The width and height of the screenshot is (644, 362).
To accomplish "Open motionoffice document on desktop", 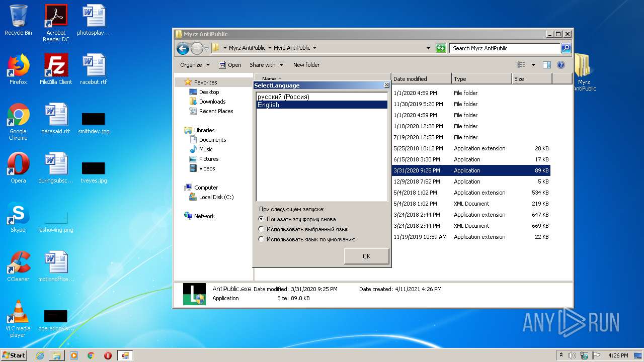I will pyautogui.click(x=56, y=266).
